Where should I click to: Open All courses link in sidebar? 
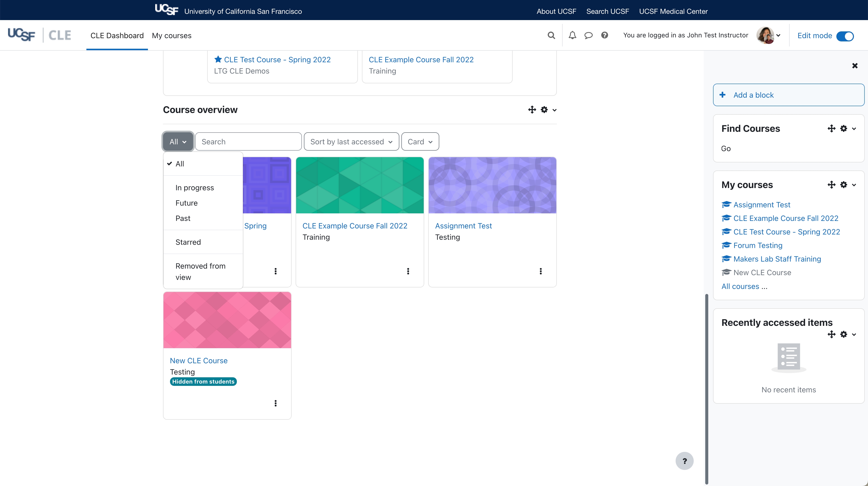point(740,286)
